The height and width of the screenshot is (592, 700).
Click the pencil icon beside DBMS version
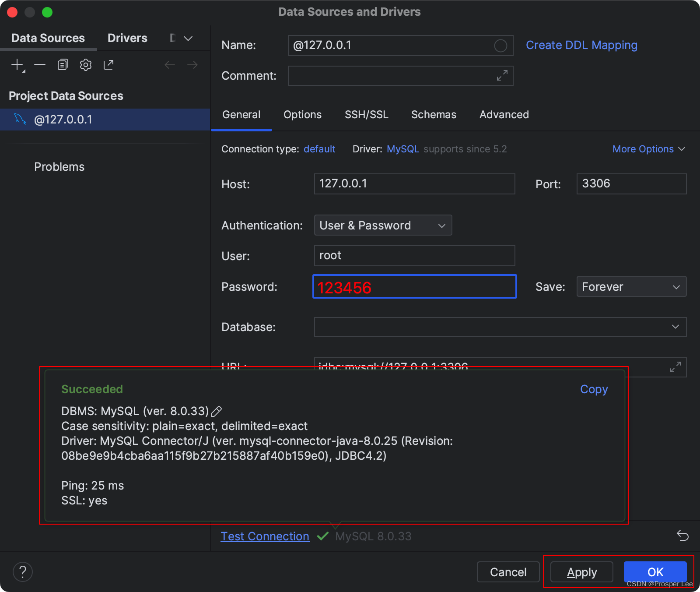click(217, 411)
